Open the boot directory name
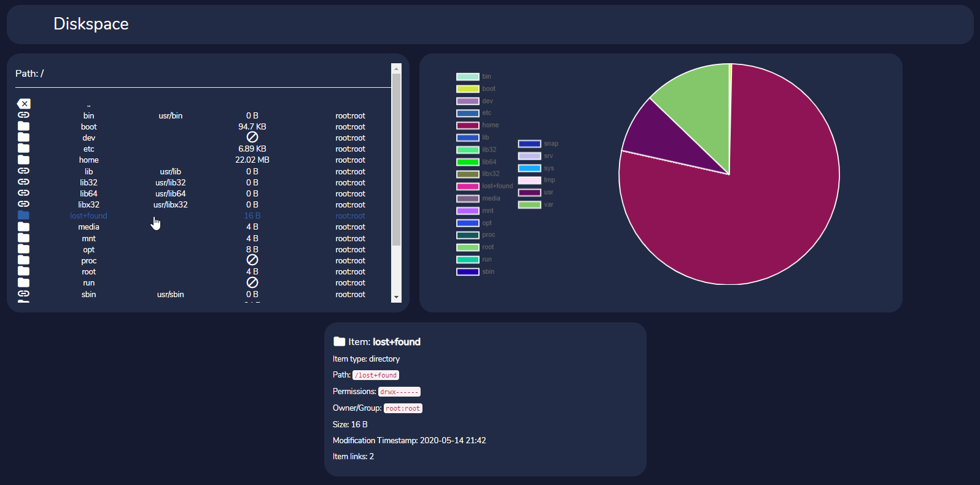 pos(89,126)
